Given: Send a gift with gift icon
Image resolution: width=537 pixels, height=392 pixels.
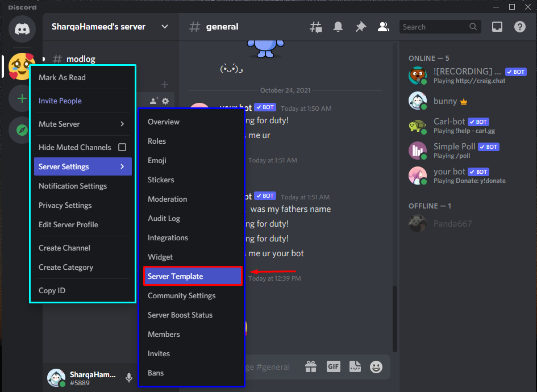Looking at the screenshot, I should pyautogui.click(x=311, y=367).
